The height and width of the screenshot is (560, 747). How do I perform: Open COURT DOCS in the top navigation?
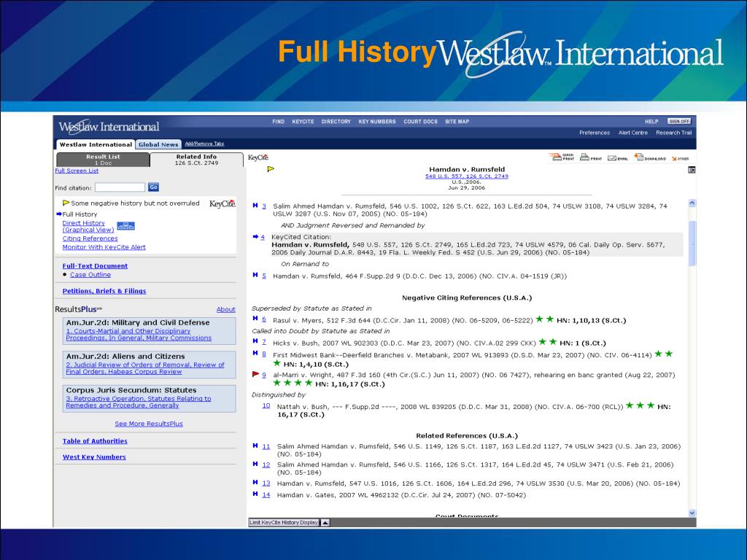[420, 122]
